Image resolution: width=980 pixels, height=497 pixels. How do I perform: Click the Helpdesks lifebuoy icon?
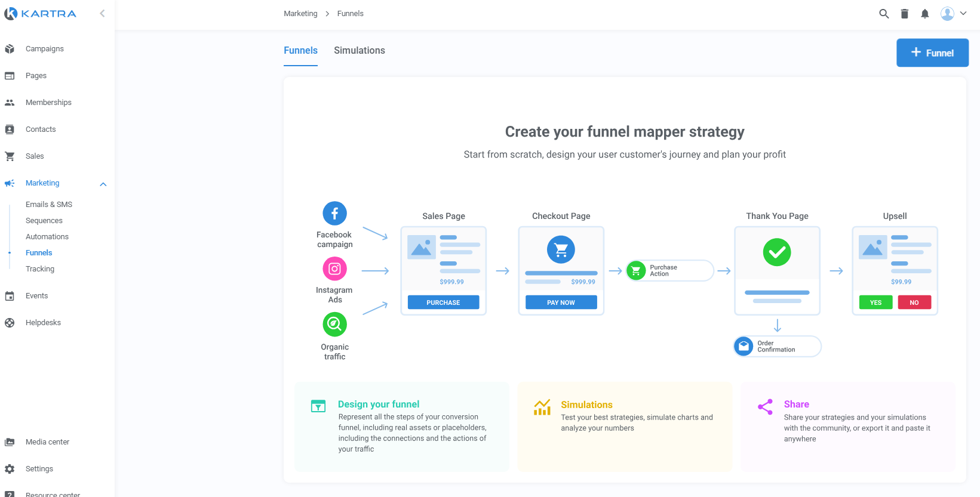click(10, 323)
